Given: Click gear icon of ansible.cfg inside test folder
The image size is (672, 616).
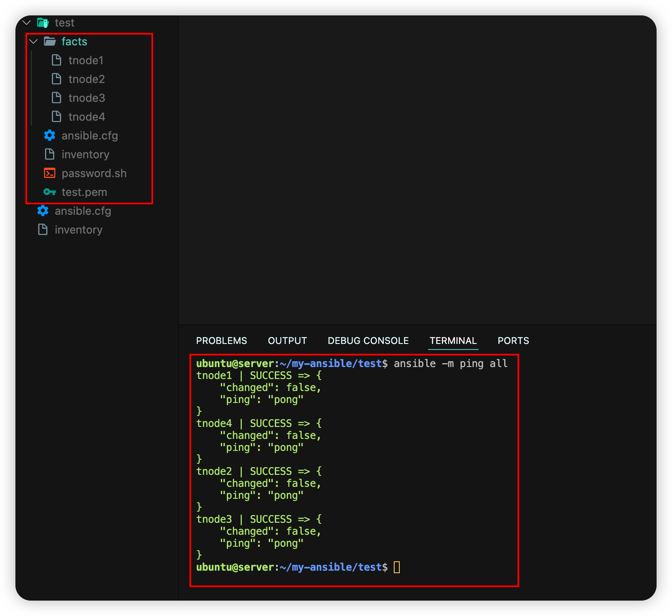Looking at the screenshot, I should click(50, 136).
